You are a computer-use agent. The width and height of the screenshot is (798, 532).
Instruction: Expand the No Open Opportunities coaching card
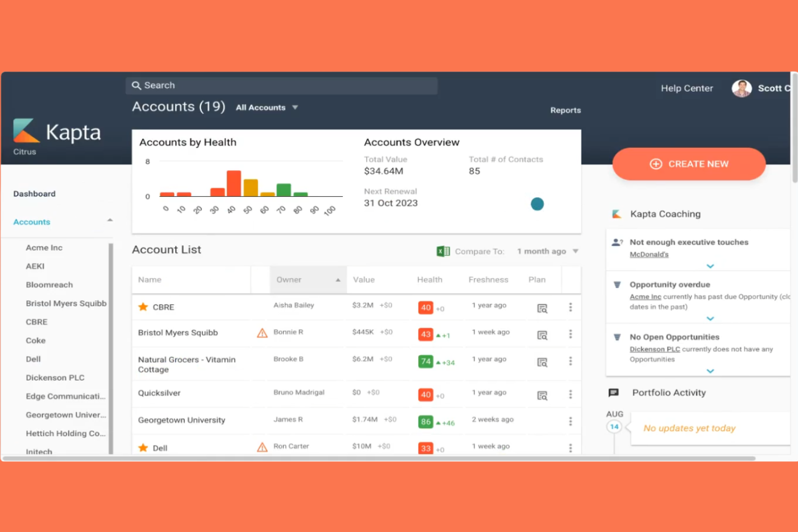[x=710, y=371]
